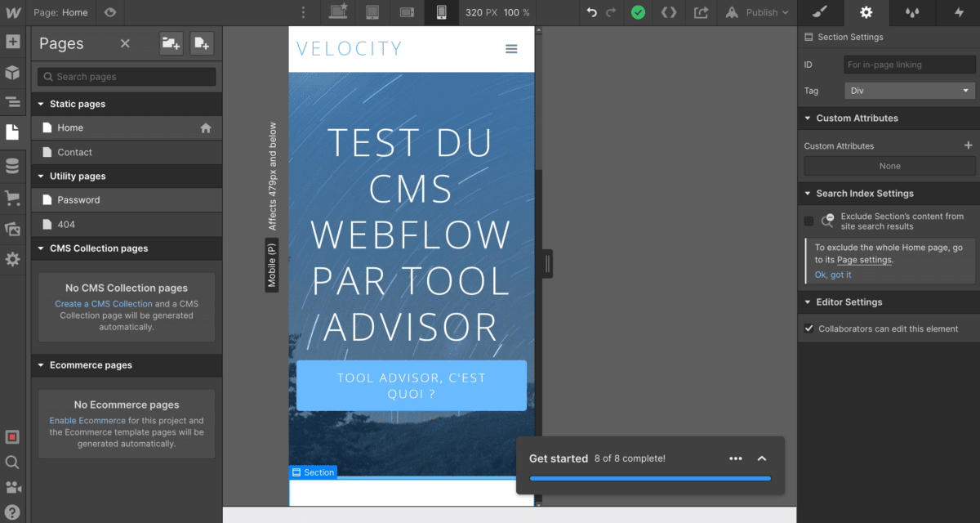Open the hamburger menu in canvas
Screen dimensions: 980x523
pyautogui.click(x=511, y=49)
